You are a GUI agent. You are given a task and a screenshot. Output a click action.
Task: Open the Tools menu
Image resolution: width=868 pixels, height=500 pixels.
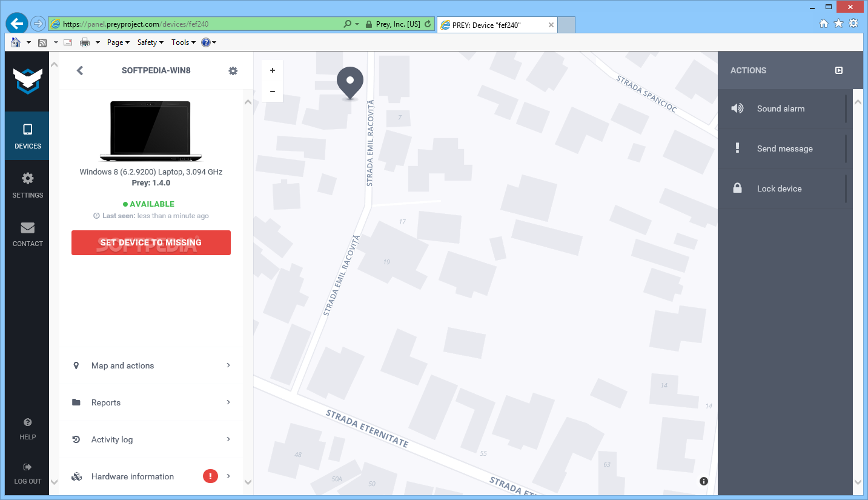[184, 42]
